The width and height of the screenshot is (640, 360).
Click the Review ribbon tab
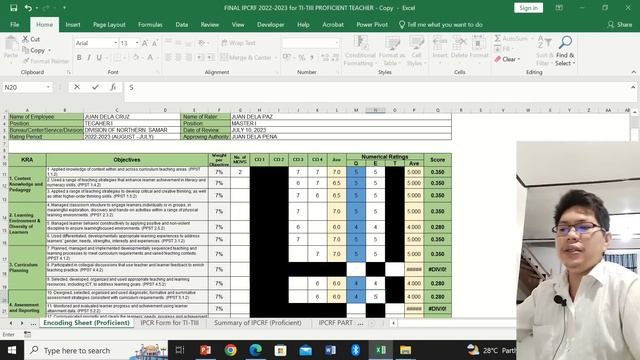pyautogui.click(x=209, y=24)
